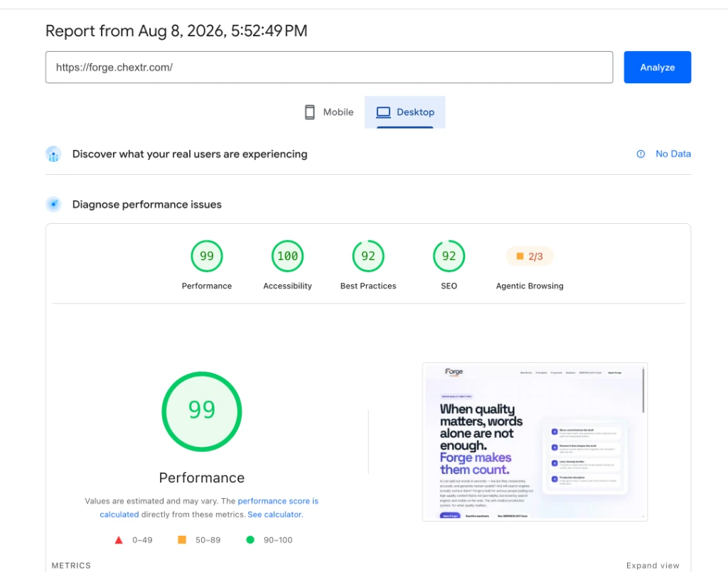Click the METRICS heading
This screenshot has height=572, width=728.
[x=71, y=566]
